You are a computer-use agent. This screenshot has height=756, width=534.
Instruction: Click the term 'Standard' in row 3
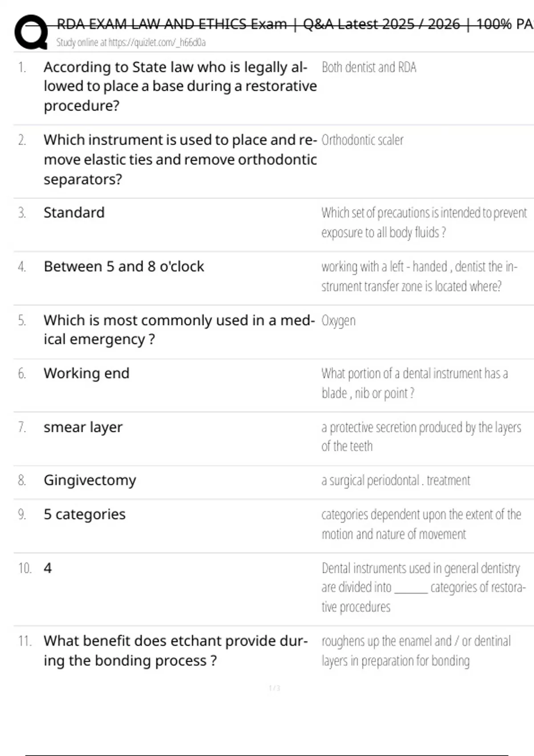(x=74, y=213)
